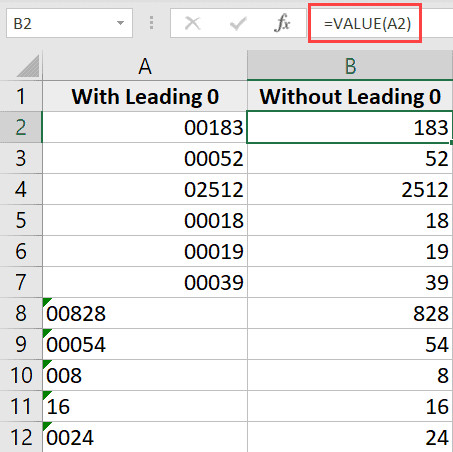Select cell containing 00018
Screen dimensions: 453x452
145,220
